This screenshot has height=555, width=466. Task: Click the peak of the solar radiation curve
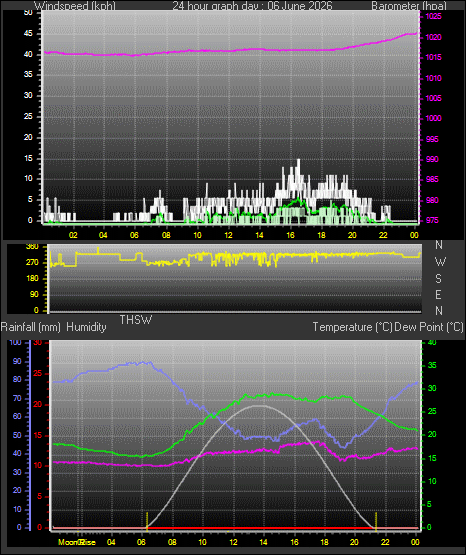click(259, 406)
